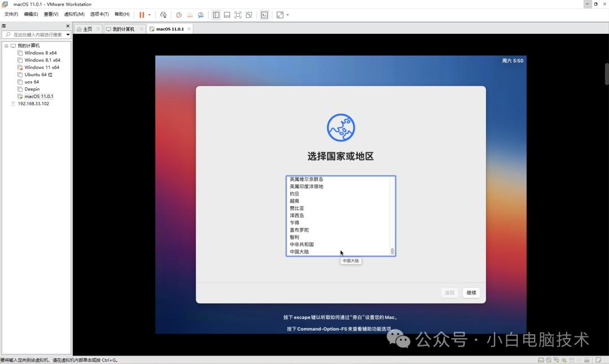The image size is (609, 364).
Task: Click the library search input field
Action: coord(34,34)
